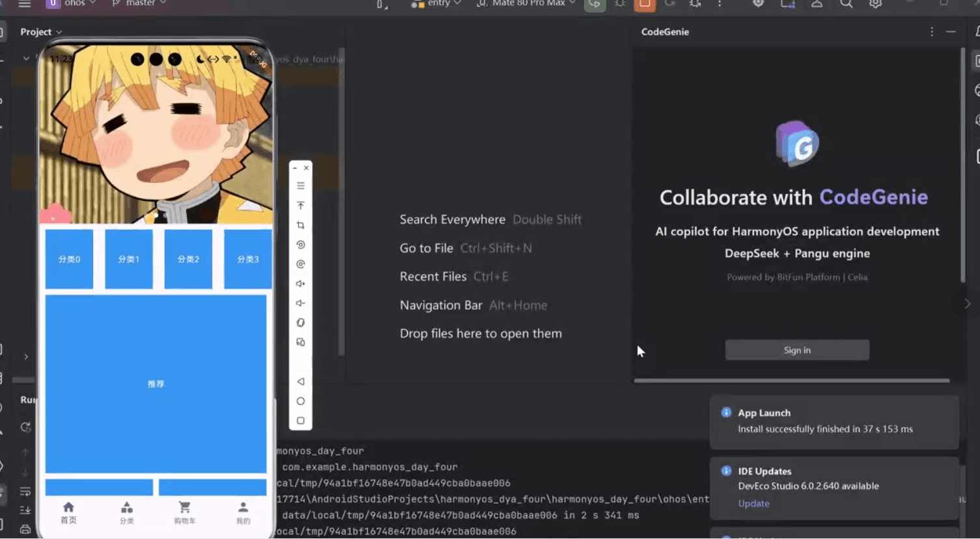Screen dimensions: 980x539
Task: Open the account profile icon
Action: (x=817, y=4)
